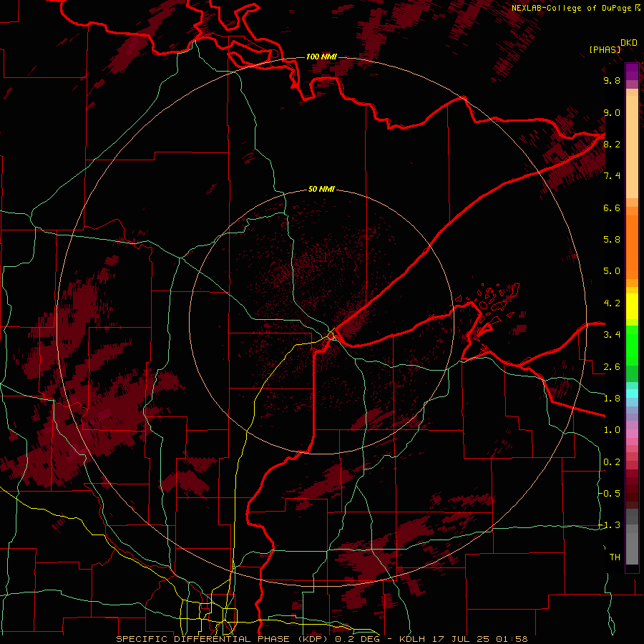This screenshot has width=644, height=644.
Task: Click the 2.6 legend value
Action: tap(612, 367)
